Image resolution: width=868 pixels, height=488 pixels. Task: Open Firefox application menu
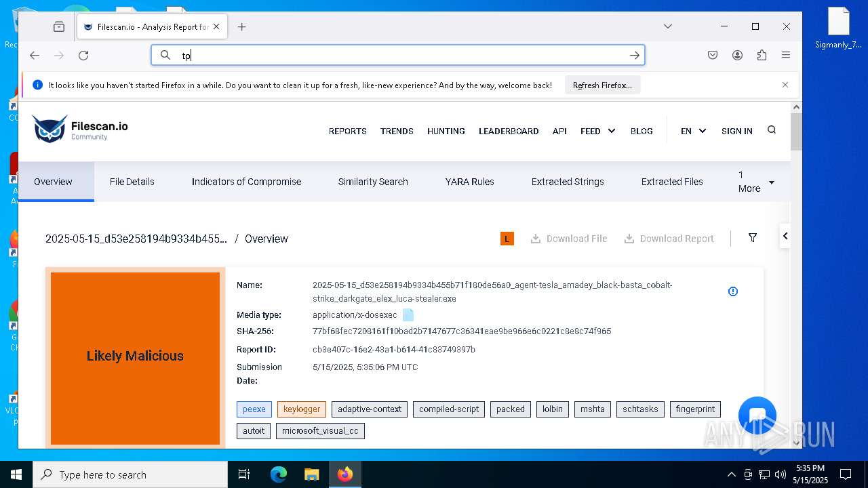click(786, 56)
